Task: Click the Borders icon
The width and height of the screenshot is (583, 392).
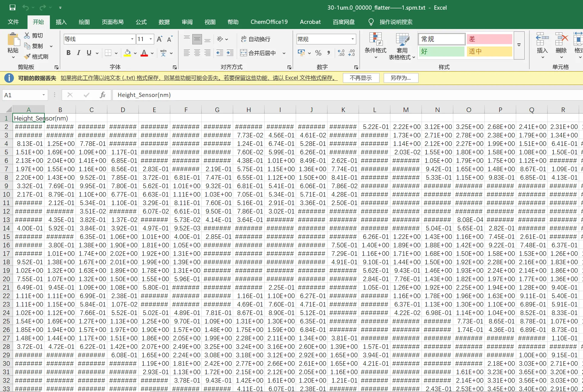Action: click(108, 53)
